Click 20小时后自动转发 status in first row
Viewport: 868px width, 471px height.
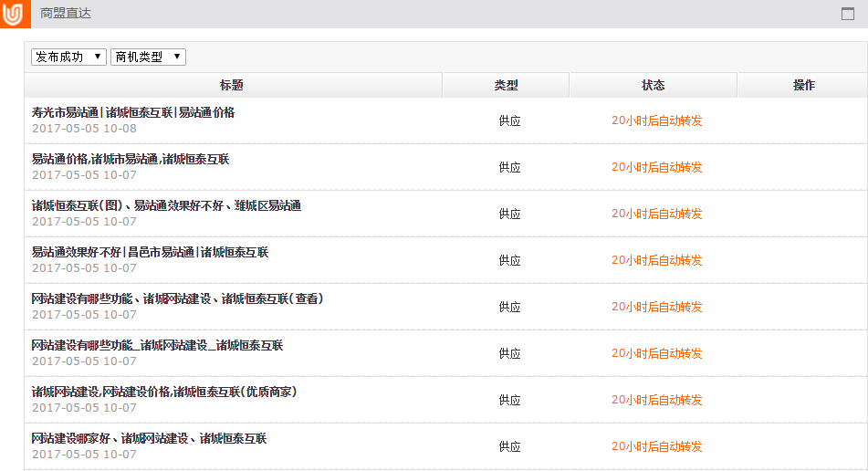tap(656, 120)
